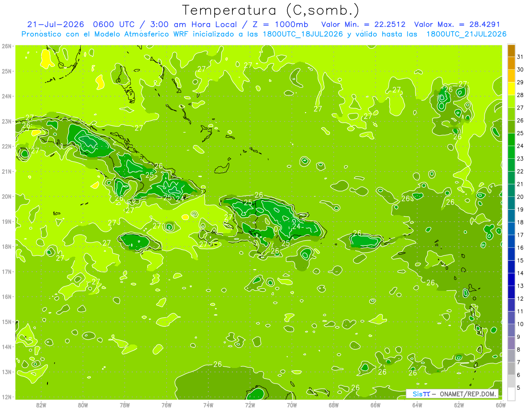Image resolution: width=532 pixels, height=411 pixels.
Task: Click the 'Temperatura (C,somb.)' map title
Action: click(271, 10)
